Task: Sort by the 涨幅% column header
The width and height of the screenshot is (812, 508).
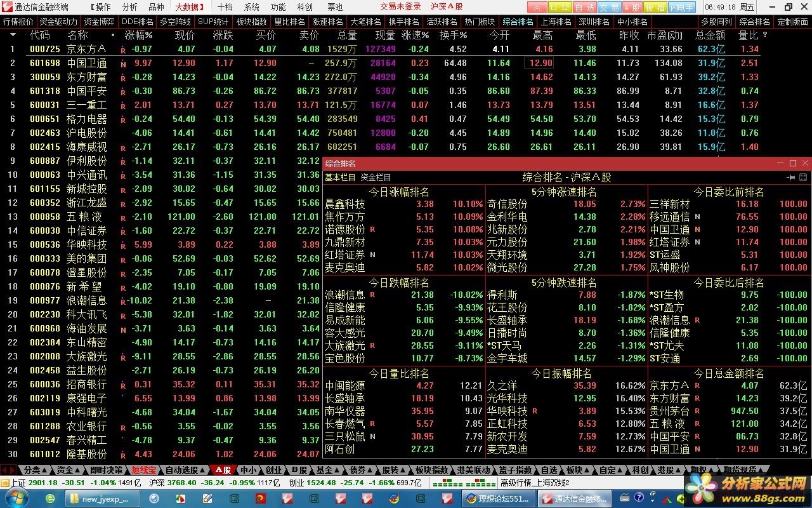Action: pyautogui.click(x=139, y=35)
